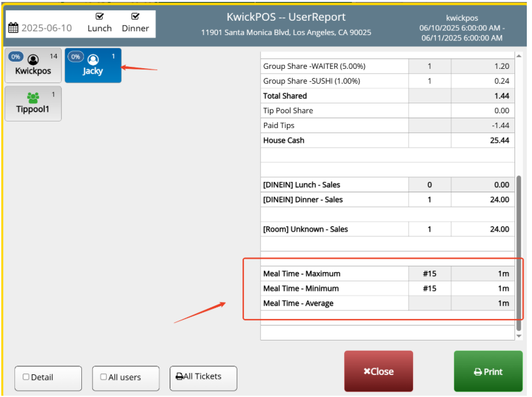The height and width of the screenshot is (397, 532).
Task: Click the Paid Tips value -1.44
Action: (500, 125)
